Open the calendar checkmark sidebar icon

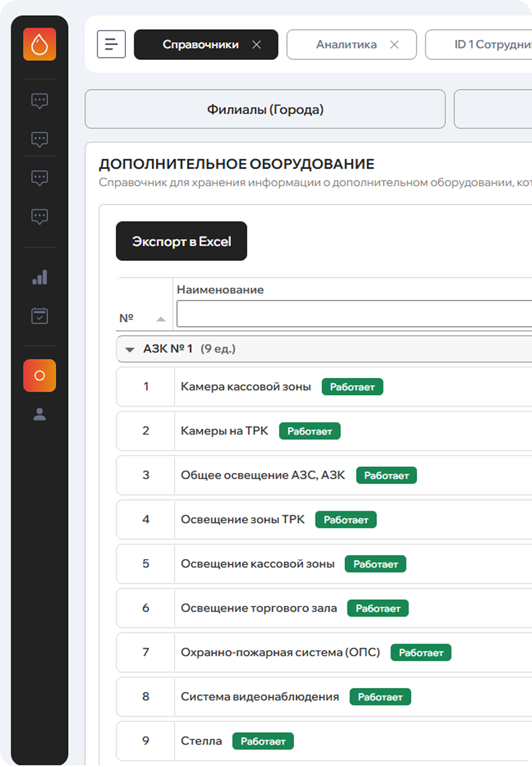[x=39, y=316]
